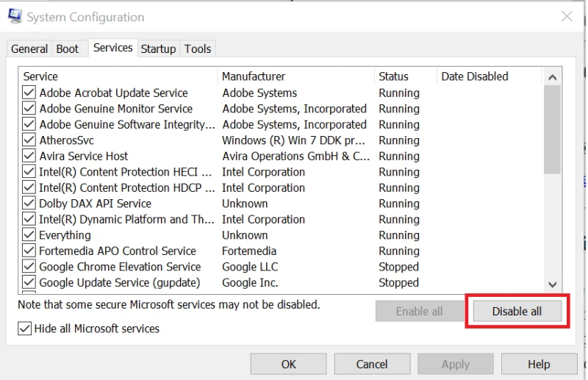This screenshot has height=380, width=588.
Task: Uncheck Google Chrome Elevation Service
Action: pyautogui.click(x=29, y=267)
